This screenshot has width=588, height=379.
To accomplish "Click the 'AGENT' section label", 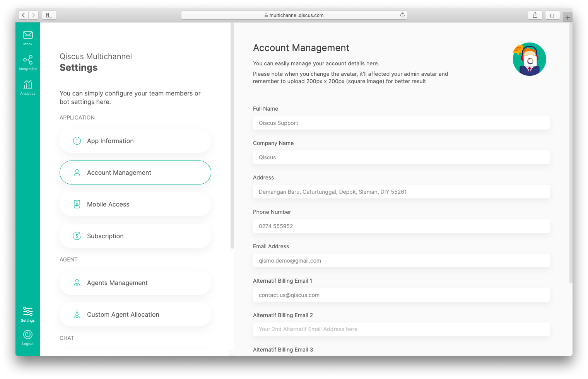I will point(68,259).
